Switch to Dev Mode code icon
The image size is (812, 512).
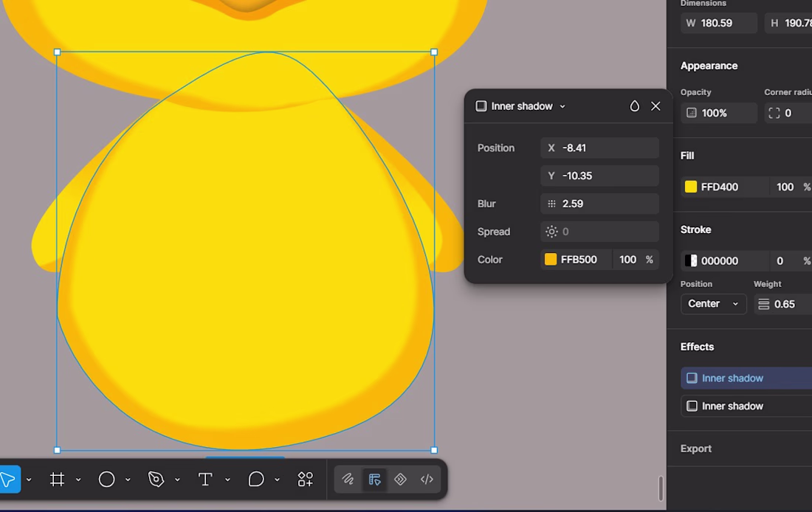pyautogui.click(x=427, y=480)
